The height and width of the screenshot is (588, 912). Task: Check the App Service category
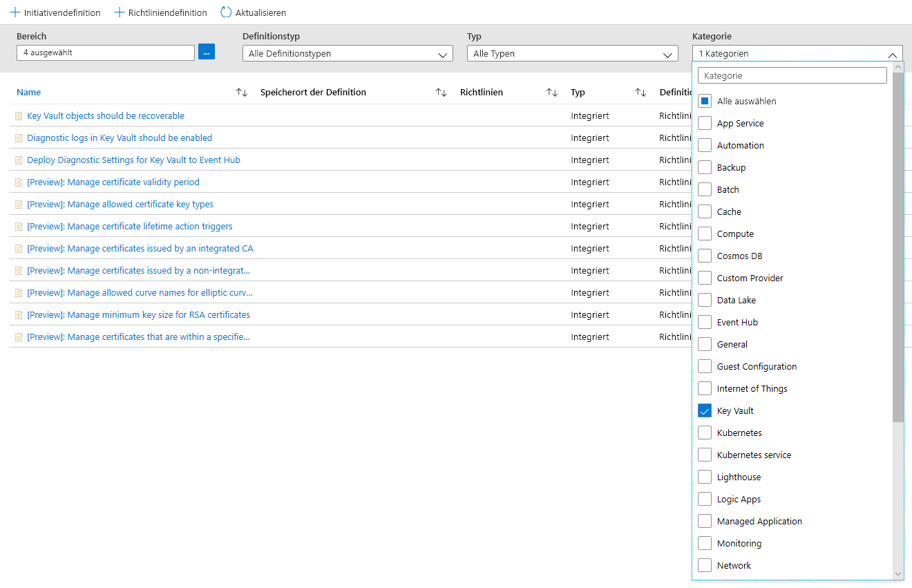pyautogui.click(x=705, y=123)
